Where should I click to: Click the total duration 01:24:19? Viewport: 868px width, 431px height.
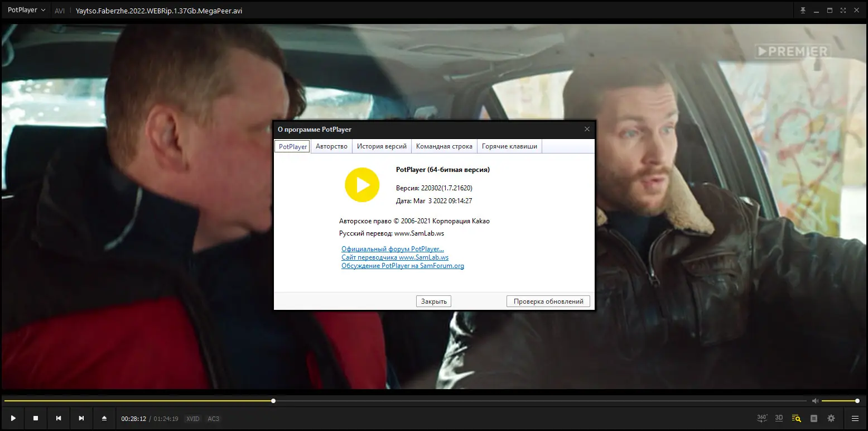point(166,419)
